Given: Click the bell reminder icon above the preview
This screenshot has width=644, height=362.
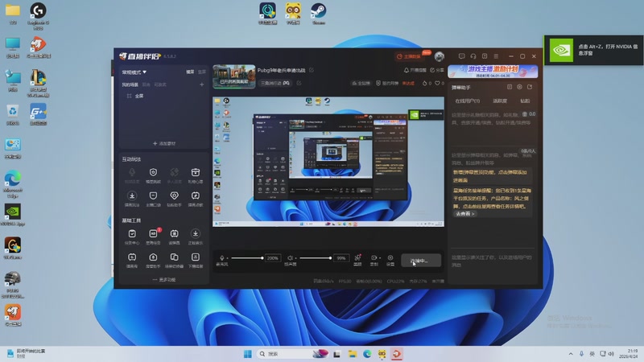Looking at the screenshot, I should [407, 70].
